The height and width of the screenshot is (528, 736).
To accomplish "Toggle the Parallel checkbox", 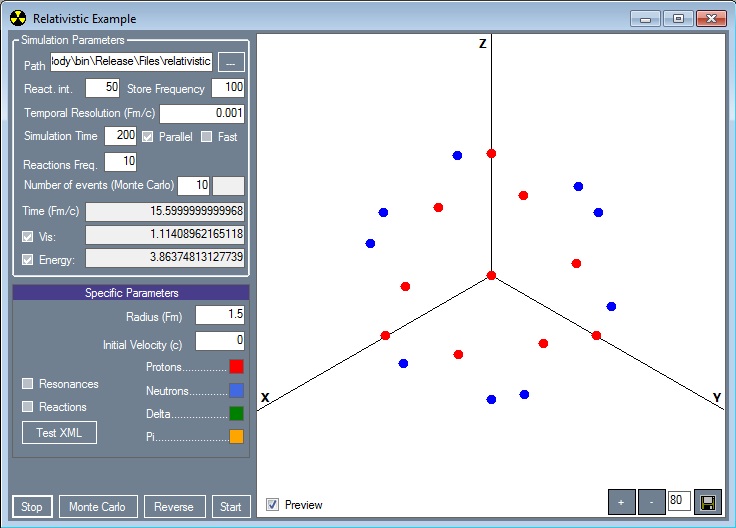I will pyautogui.click(x=148, y=137).
